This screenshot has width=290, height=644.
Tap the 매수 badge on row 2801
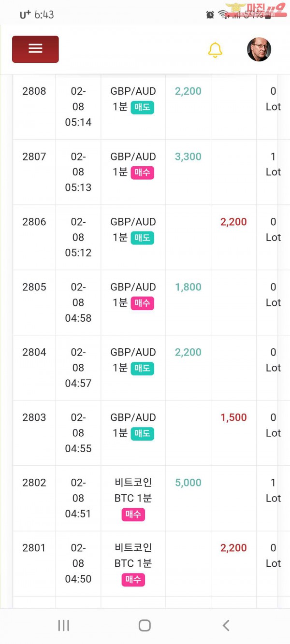[x=133, y=580]
